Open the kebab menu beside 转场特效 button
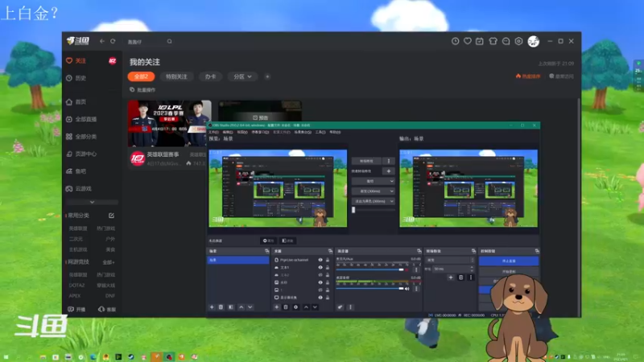This screenshot has width=644, height=362. pyautogui.click(x=389, y=162)
